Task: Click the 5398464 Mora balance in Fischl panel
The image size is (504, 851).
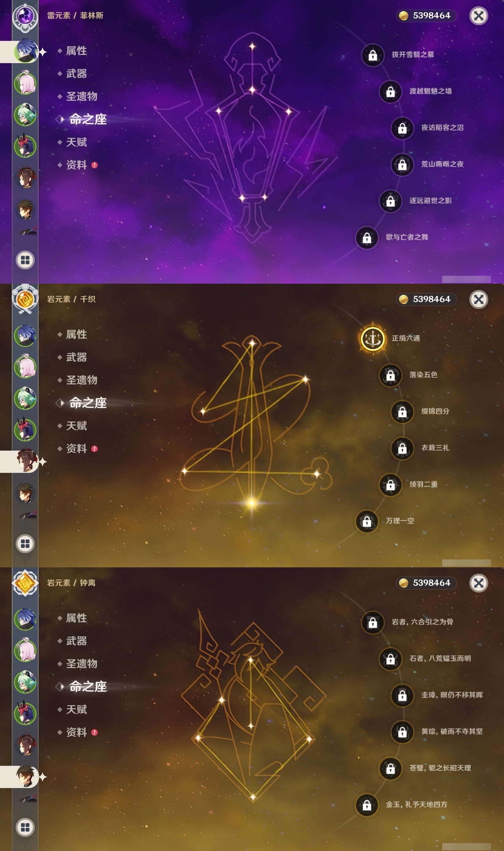Action: click(x=426, y=16)
